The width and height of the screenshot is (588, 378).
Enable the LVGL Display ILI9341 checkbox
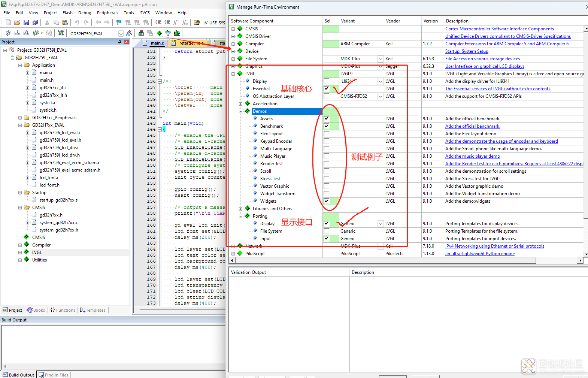pyautogui.click(x=327, y=81)
